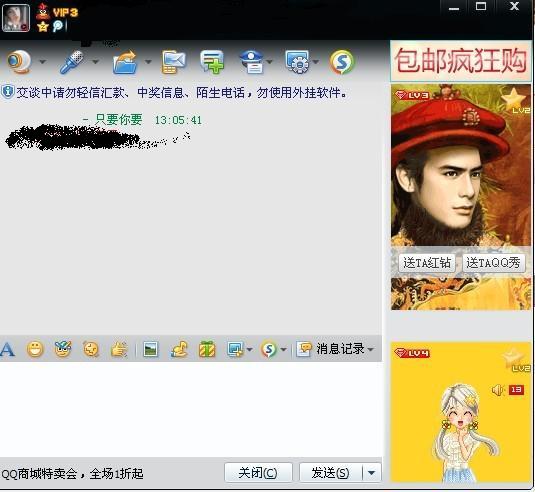This screenshot has width=535, height=492.
Task: Open the send SMS message icon
Action: [x=173, y=62]
